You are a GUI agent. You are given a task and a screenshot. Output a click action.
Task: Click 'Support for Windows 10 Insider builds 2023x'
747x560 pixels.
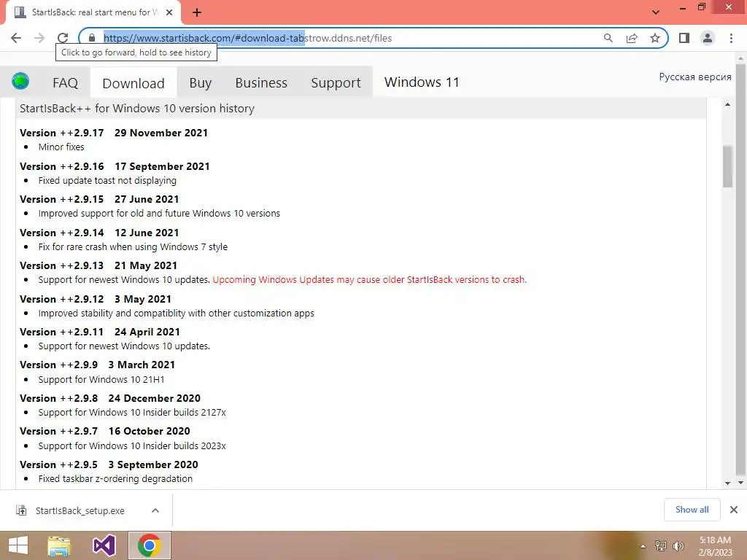pyautogui.click(x=132, y=446)
